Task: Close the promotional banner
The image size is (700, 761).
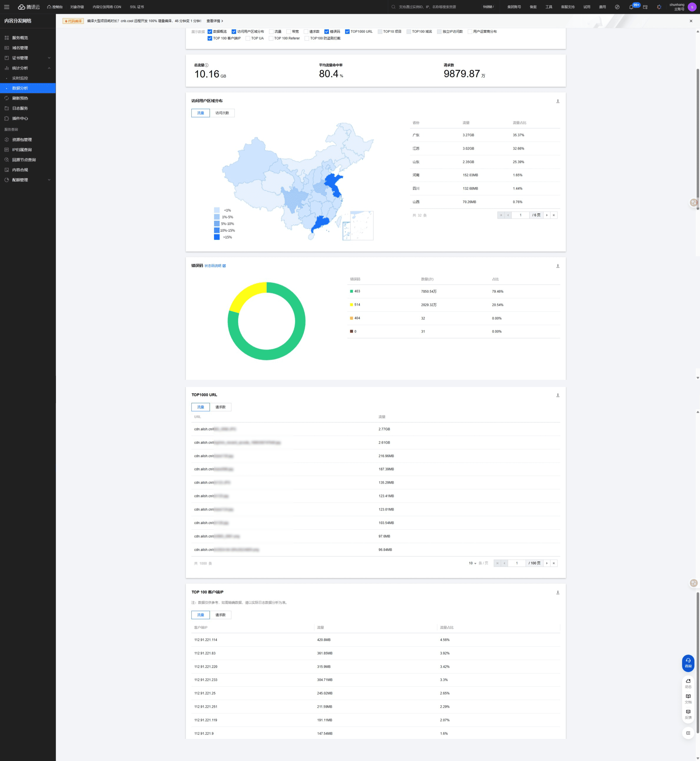Action: pyautogui.click(x=691, y=21)
